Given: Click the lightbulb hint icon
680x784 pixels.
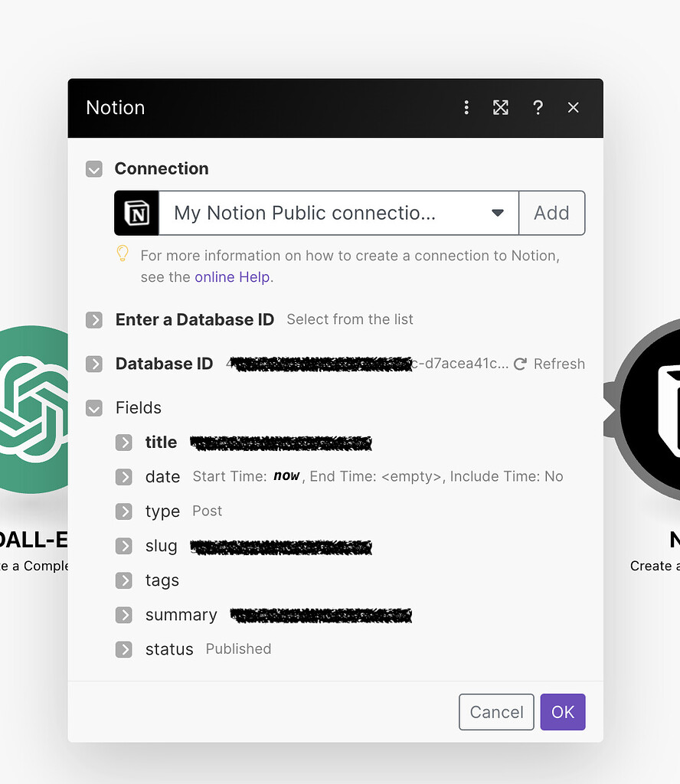Looking at the screenshot, I should (123, 253).
